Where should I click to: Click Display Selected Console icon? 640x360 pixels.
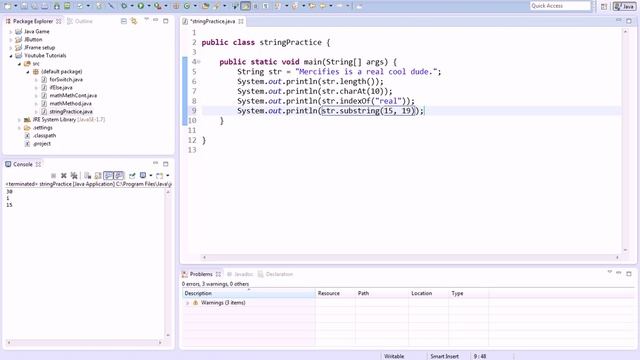(143, 176)
